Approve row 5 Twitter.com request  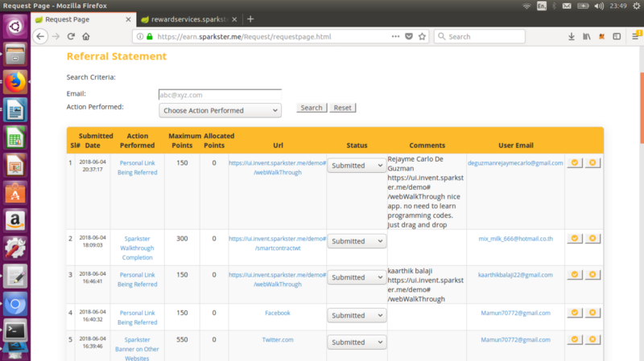coord(575,339)
